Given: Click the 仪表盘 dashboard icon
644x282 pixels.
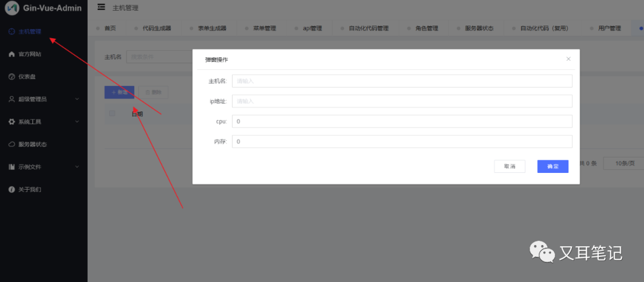Looking at the screenshot, I should tap(11, 76).
